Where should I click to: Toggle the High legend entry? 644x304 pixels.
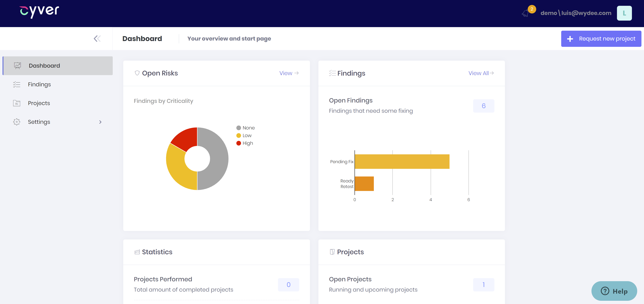click(244, 143)
